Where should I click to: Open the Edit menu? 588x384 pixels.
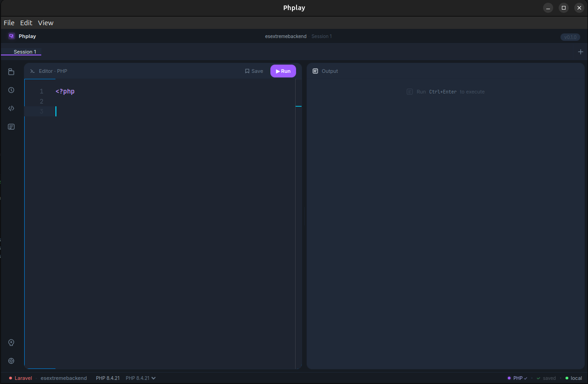click(x=26, y=22)
